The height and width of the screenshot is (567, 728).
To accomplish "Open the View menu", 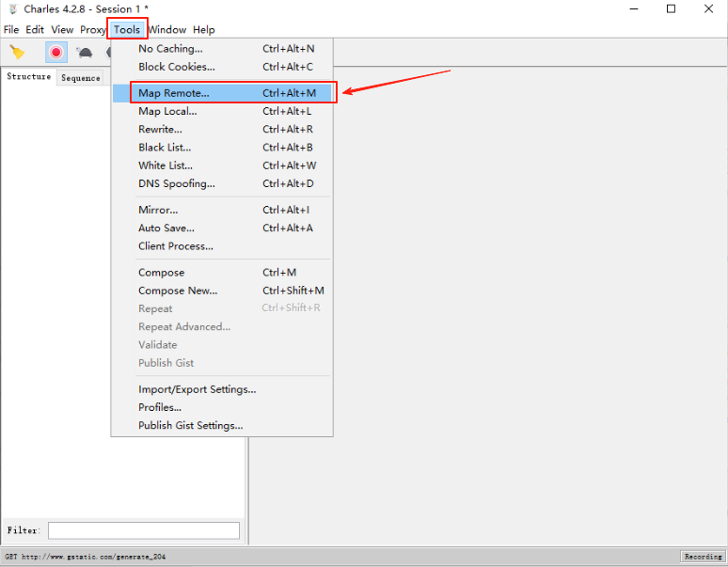I will pos(62,30).
